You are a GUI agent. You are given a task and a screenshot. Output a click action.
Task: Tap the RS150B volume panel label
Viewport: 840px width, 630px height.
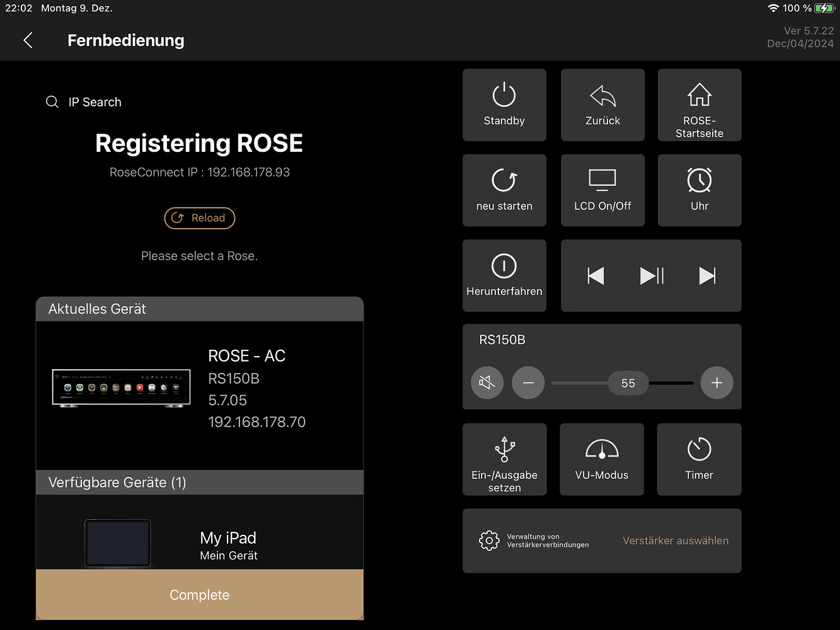502,340
